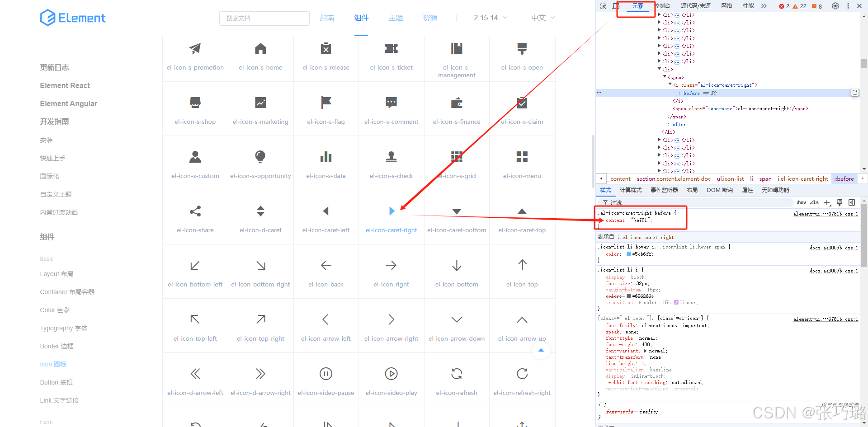Select the el-icon-s-shop storefront icon
Screen dimensions: 868x427
[195, 103]
